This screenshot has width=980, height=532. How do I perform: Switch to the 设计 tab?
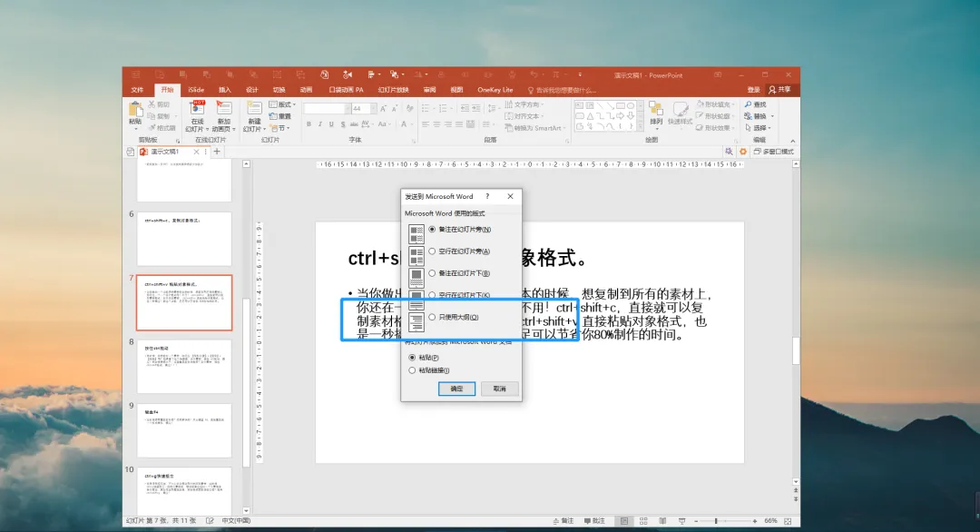click(252, 90)
